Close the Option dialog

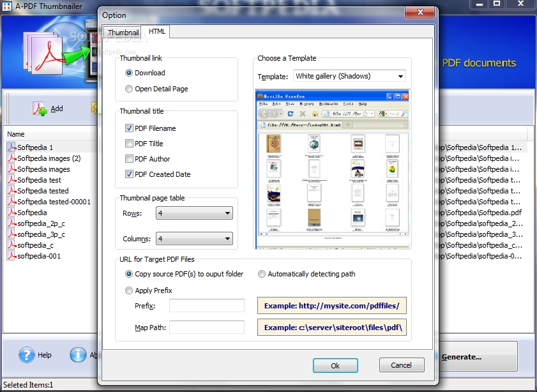pyautogui.click(x=420, y=12)
